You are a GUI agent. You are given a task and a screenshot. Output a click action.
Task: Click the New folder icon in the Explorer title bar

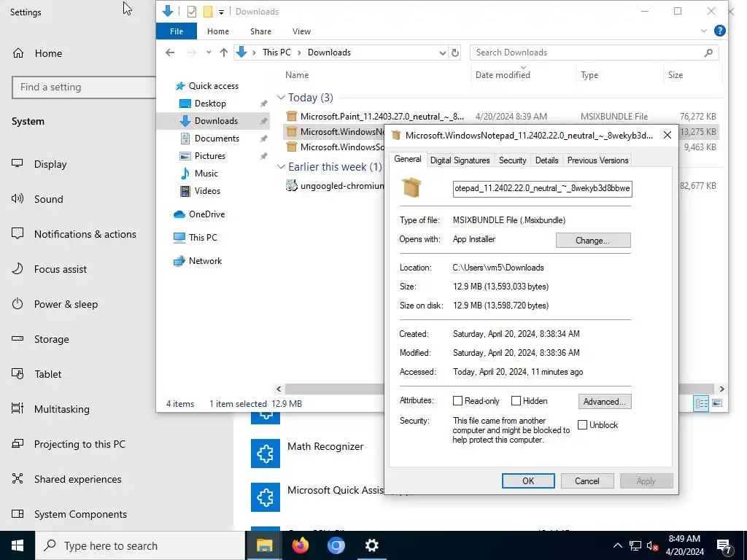(208, 12)
